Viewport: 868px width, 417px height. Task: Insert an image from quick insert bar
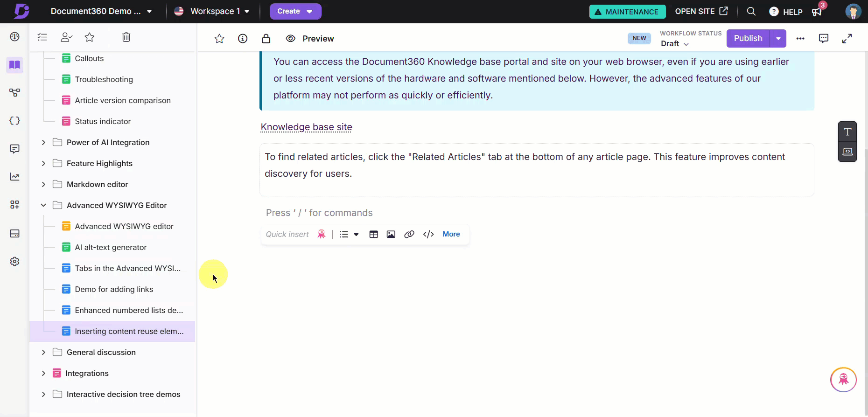(391, 234)
